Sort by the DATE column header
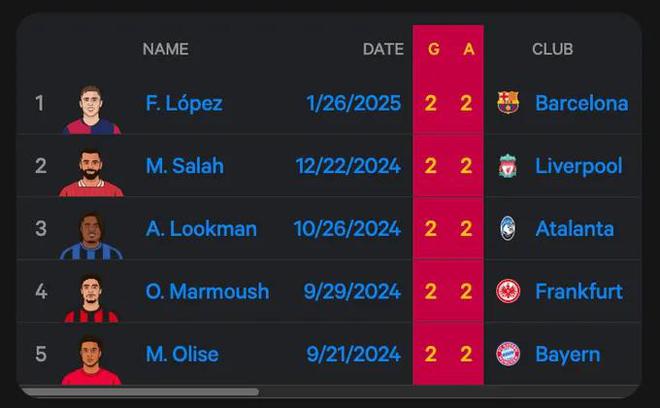The width and height of the screenshot is (660, 408). coord(383,49)
